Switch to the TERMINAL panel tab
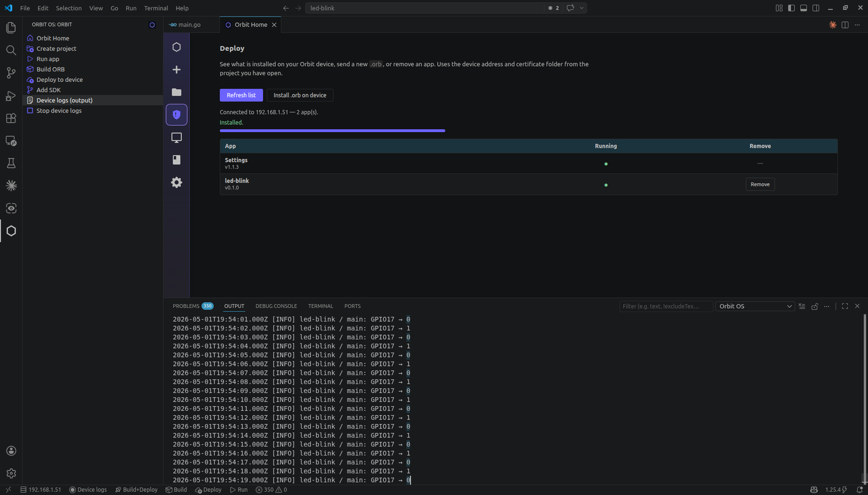Screen dimensions: 868x495 (x=320, y=306)
